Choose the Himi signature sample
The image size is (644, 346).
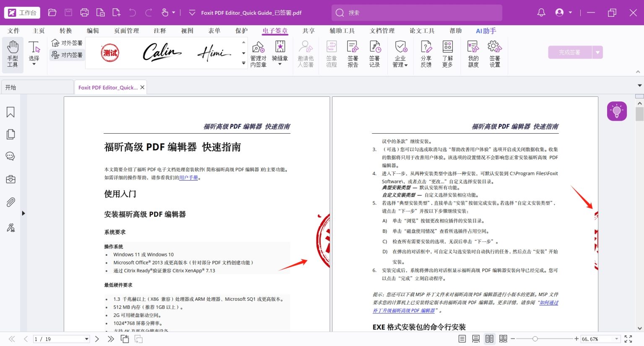(214, 53)
